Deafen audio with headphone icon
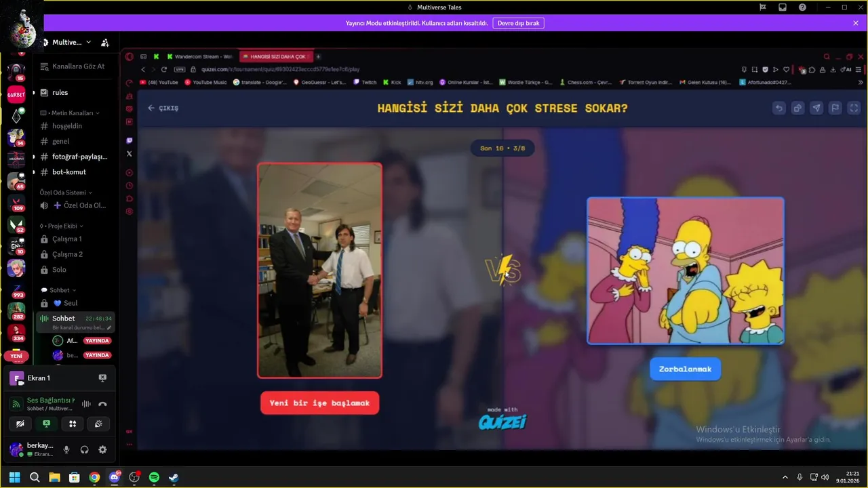Screen dimensions: 868x488 click(85, 449)
